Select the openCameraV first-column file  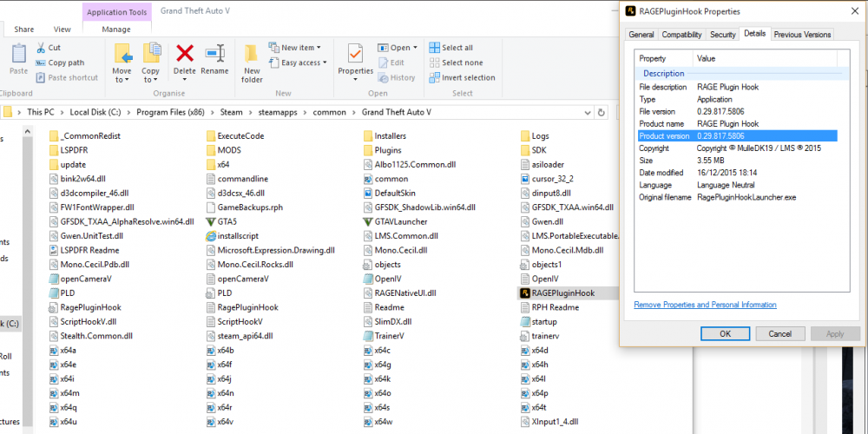pyautogui.click(x=80, y=279)
